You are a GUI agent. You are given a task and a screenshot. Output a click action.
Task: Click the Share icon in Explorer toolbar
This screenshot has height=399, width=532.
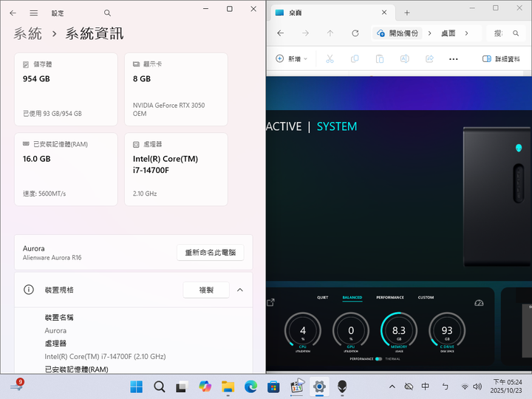point(429,58)
